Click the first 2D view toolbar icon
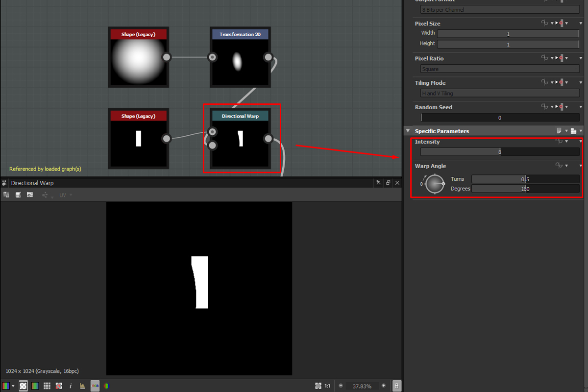This screenshot has width=588, height=392. point(6,195)
